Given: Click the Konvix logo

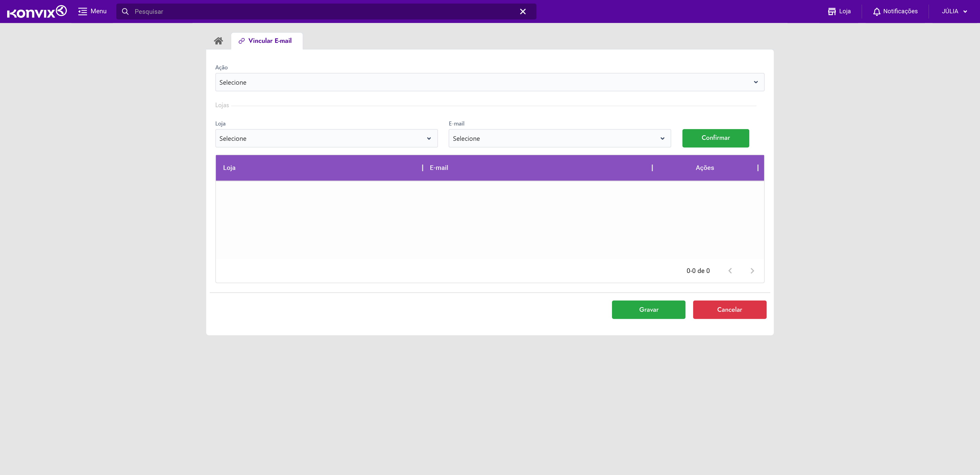Looking at the screenshot, I should tap(37, 11).
